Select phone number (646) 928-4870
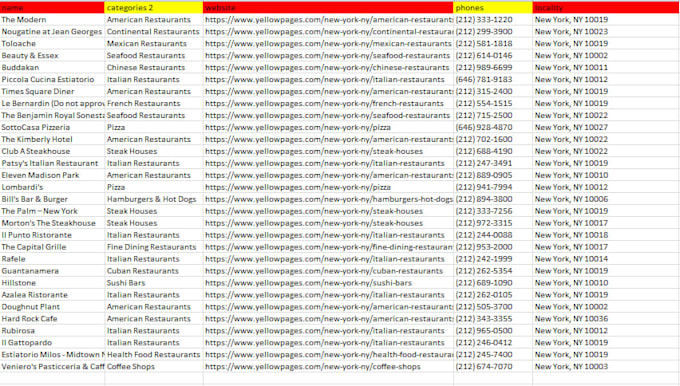This screenshot has width=680, height=386. (x=493, y=127)
